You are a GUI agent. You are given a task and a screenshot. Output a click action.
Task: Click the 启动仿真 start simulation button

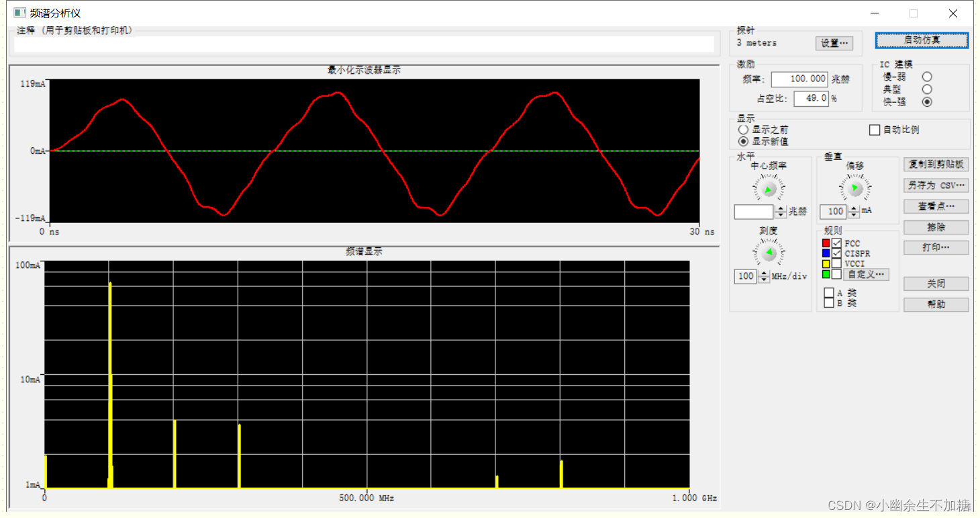click(922, 40)
